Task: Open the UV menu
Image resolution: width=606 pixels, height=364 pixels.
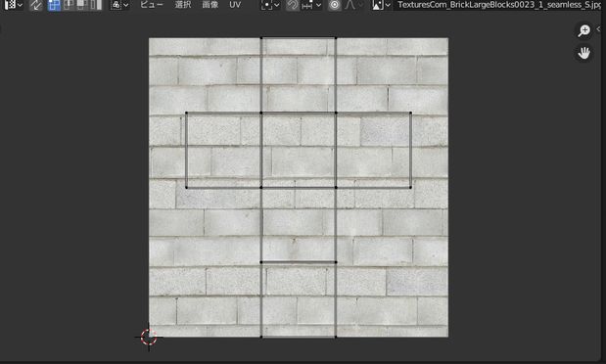Action: click(235, 5)
